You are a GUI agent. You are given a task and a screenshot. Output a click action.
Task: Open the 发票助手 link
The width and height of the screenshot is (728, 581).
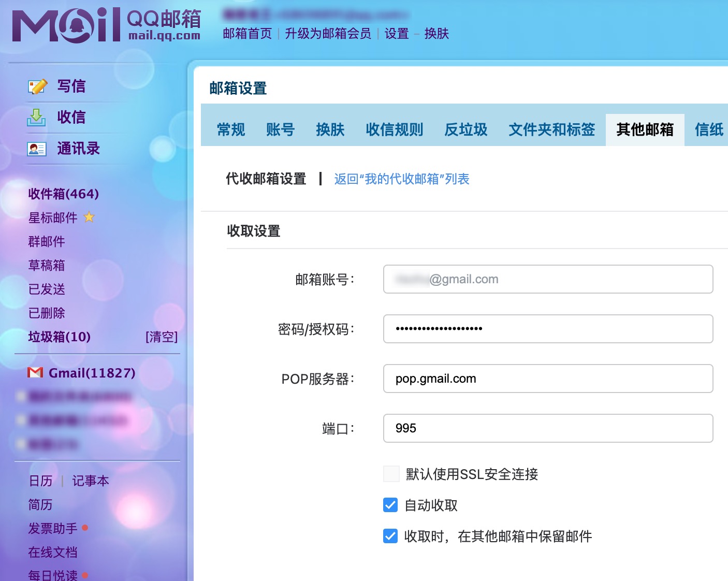tap(53, 529)
